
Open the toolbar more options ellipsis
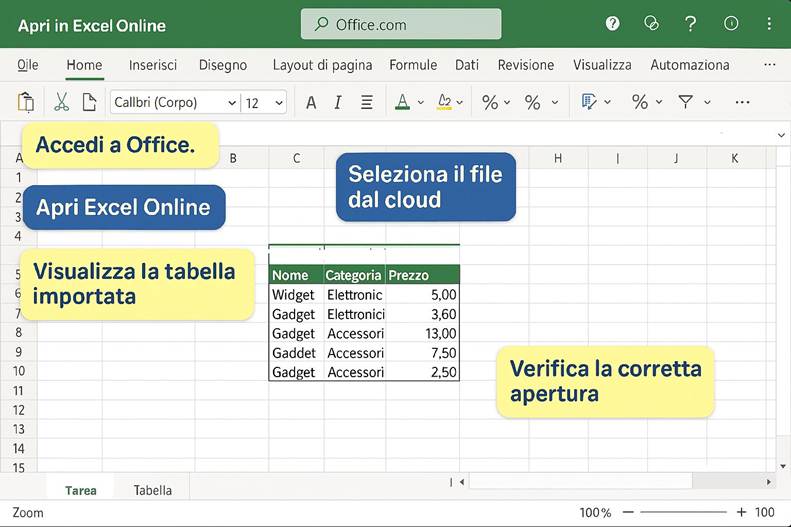[742, 102]
